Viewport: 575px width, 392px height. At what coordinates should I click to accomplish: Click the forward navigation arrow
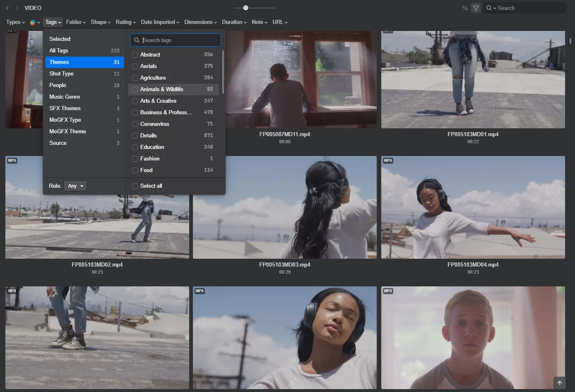tap(17, 8)
